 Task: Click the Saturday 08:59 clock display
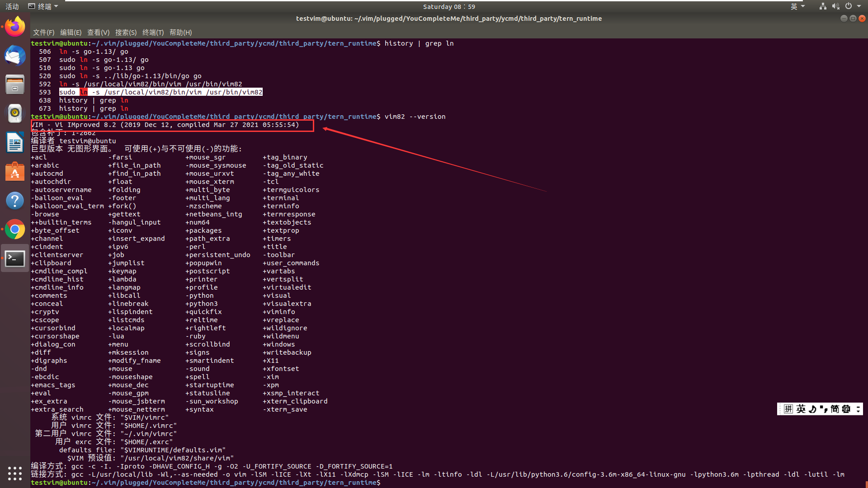tap(448, 6)
